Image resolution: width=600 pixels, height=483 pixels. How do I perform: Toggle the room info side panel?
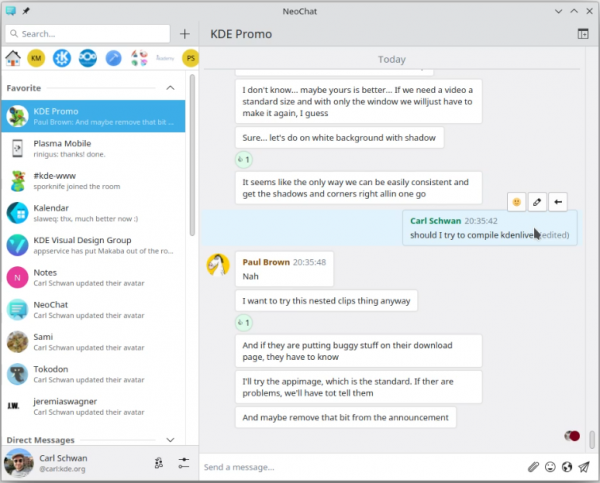tap(583, 33)
